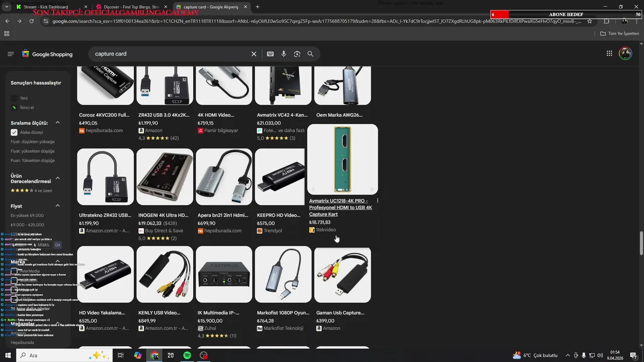Sort by Fiyat: yüksekten düşüğe
Viewport: 644px width, 362px height.
[x=33, y=151]
